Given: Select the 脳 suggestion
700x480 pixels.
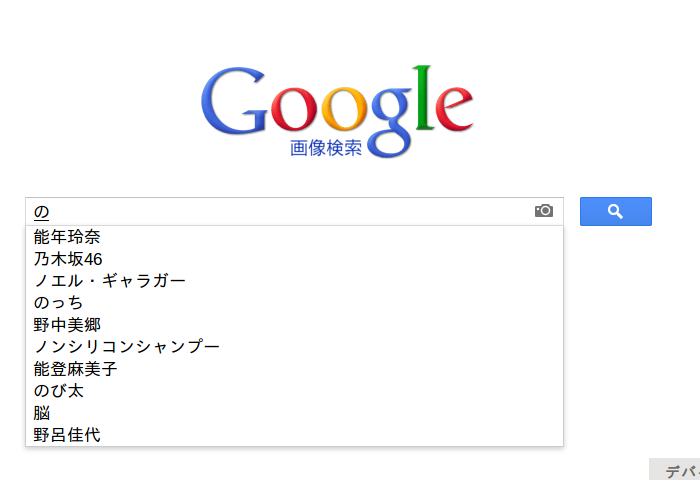Looking at the screenshot, I should click(295, 413).
